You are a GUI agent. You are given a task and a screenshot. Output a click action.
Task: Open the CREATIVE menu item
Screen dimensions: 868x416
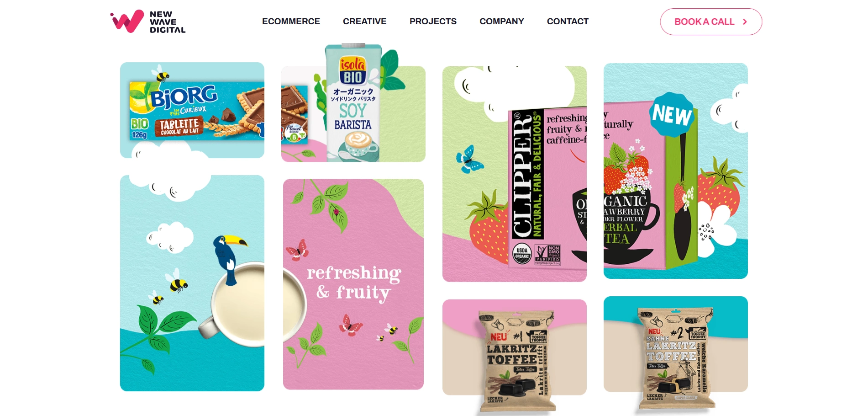(x=364, y=21)
